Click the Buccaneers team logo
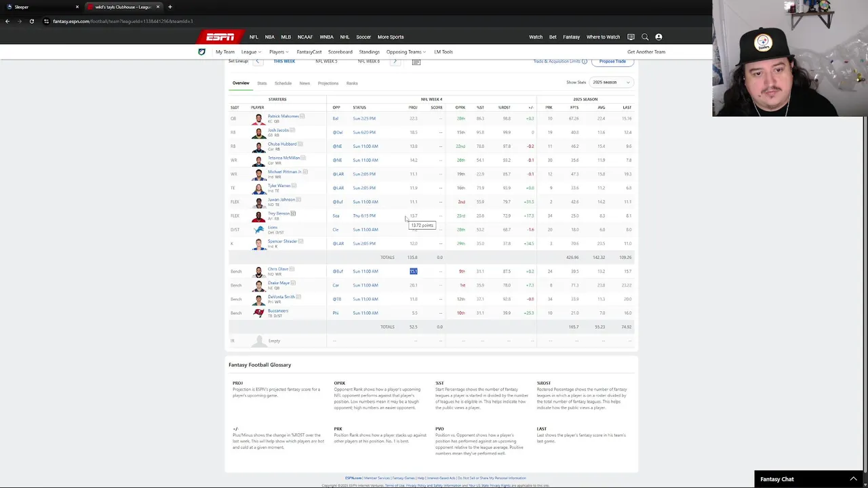Image resolution: width=868 pixels, height=488 pixels. tap(258, 313)
